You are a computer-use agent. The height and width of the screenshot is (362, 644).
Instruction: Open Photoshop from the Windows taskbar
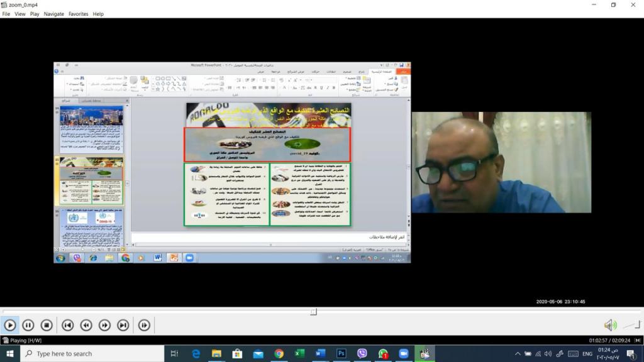(x=341, y=354)
